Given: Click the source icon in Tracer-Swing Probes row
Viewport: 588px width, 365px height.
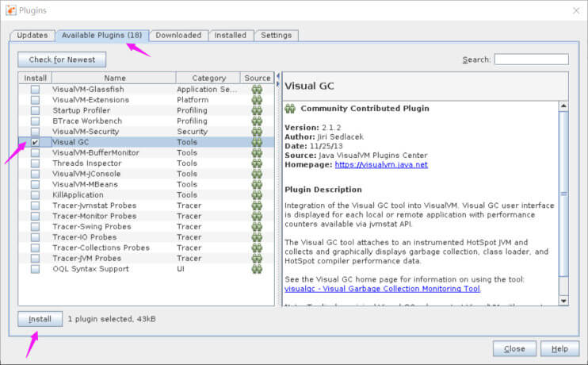Looking at the screenshot, I should [x=257, y=226].
